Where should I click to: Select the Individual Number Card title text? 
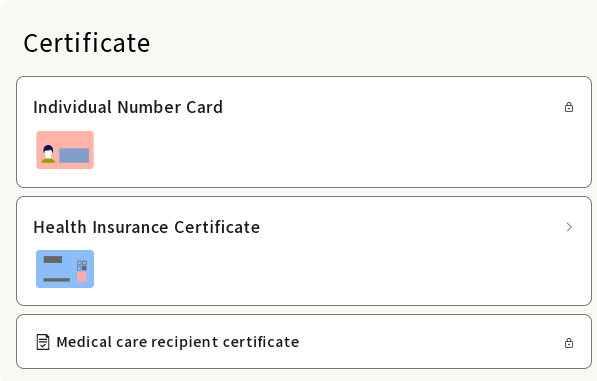pyautogui.click(x=128, y=107)
